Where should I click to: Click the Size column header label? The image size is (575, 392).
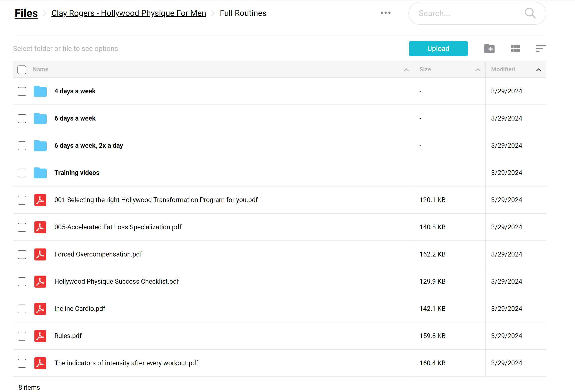pos(425,70)
